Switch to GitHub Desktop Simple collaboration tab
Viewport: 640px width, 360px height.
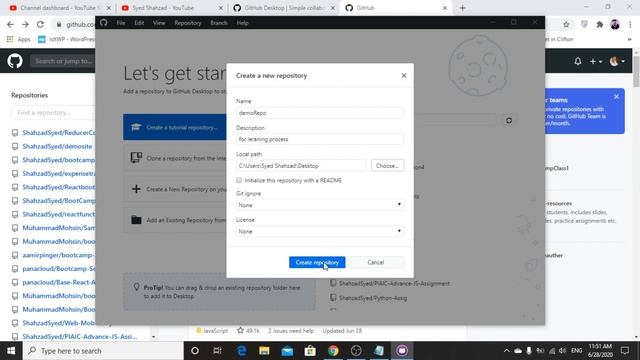point(284,8)
